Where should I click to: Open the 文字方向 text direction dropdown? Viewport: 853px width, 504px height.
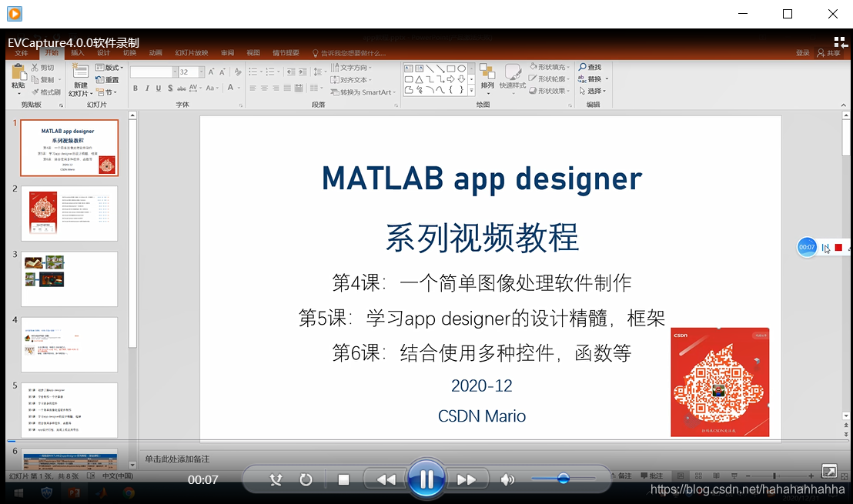click(351, 68)
